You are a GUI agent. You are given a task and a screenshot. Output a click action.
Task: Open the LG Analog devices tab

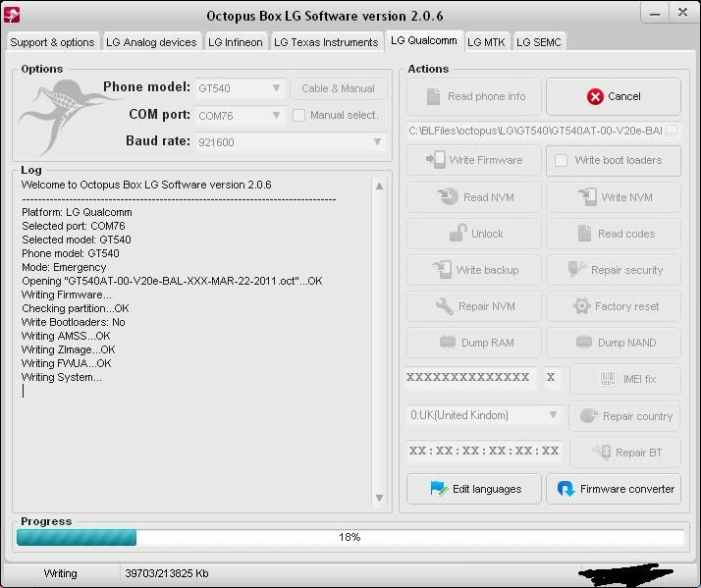[151, 42]
